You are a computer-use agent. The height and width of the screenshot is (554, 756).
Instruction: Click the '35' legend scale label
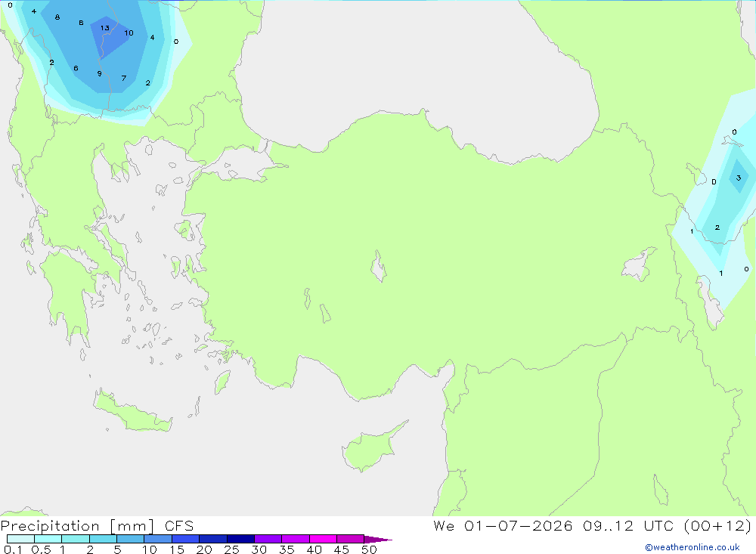click(287, 549)
